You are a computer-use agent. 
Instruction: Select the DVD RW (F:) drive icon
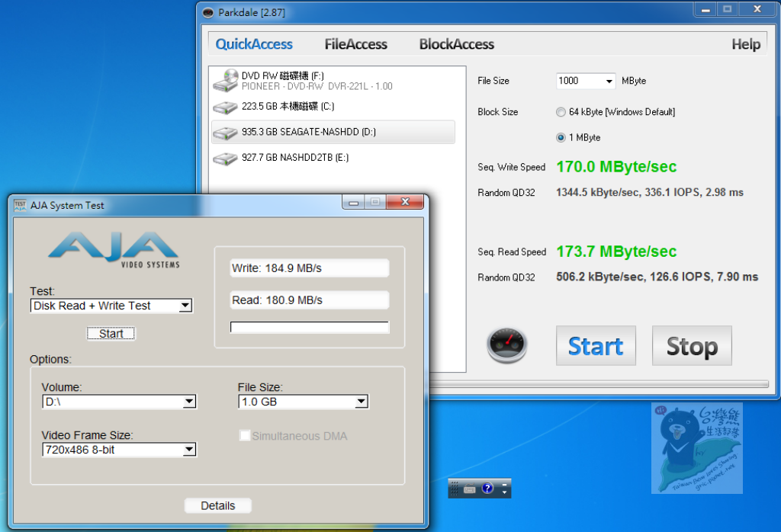pos(226,80)
